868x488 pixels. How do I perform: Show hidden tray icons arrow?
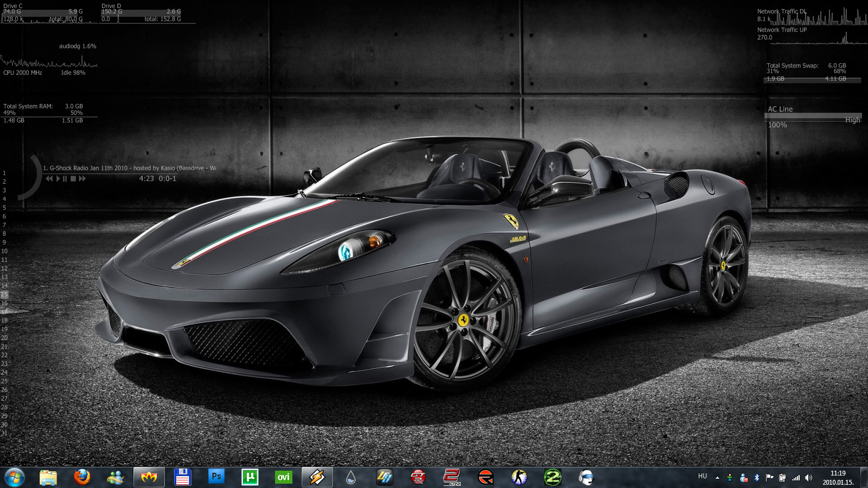[717, 478]
